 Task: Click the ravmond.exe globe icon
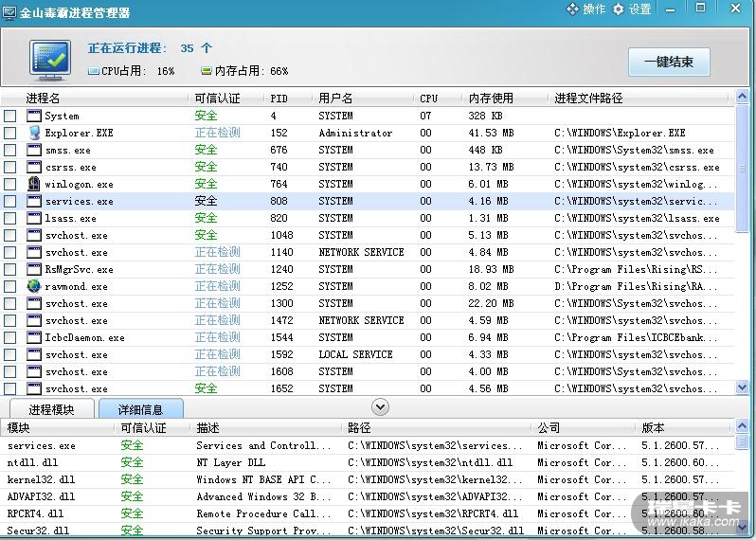pos(34,286)
